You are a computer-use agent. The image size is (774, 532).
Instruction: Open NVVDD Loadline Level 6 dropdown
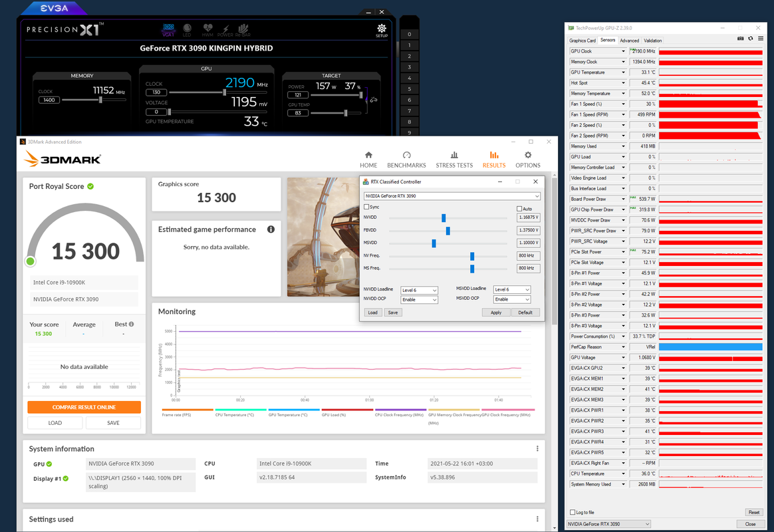(x=419, y=290)
